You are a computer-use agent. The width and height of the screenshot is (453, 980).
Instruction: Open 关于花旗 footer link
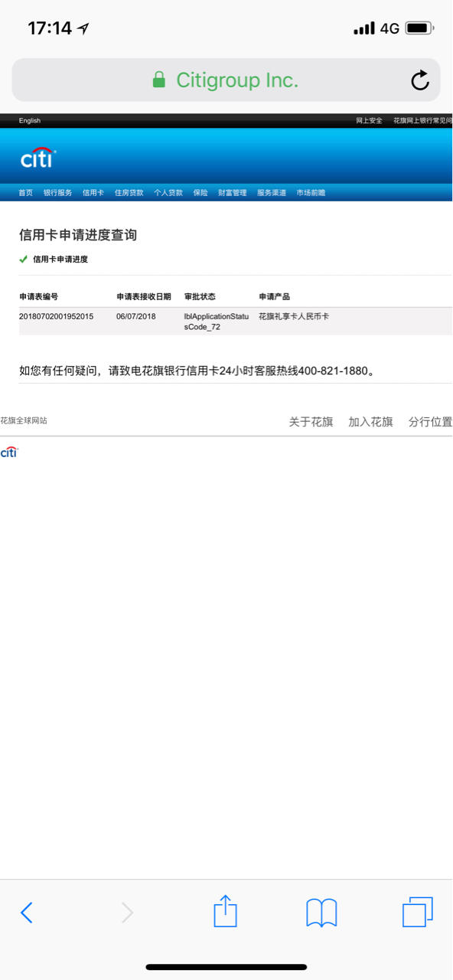(x=311, y=422)
